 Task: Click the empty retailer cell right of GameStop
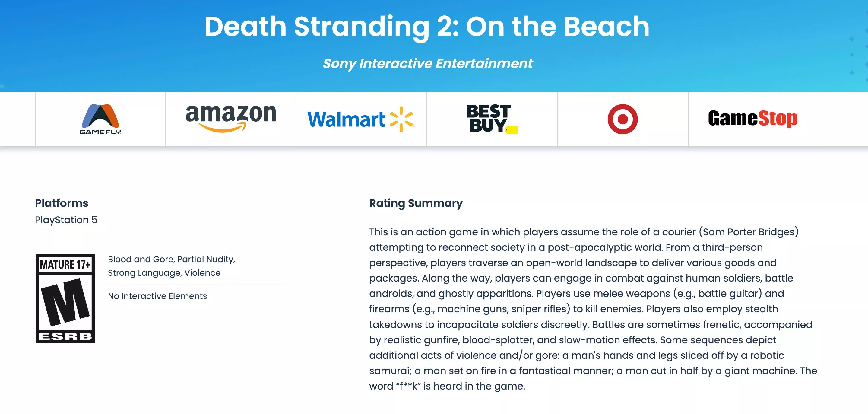pyautogui.click(x=843, y=119)
